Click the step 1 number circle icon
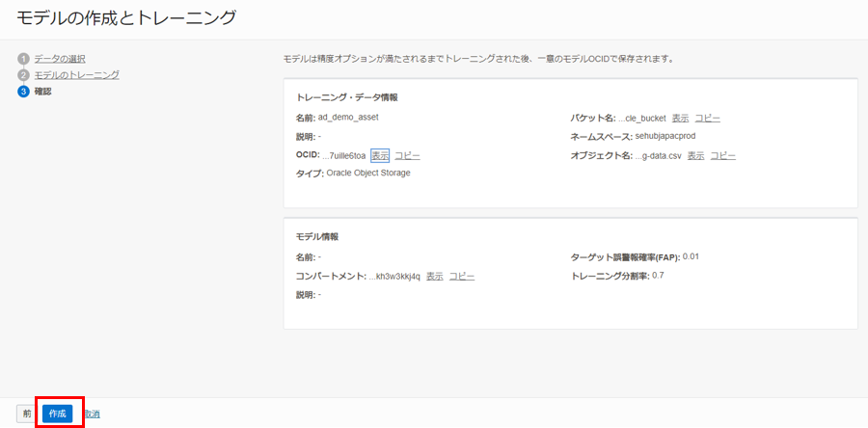 point(22,59)
